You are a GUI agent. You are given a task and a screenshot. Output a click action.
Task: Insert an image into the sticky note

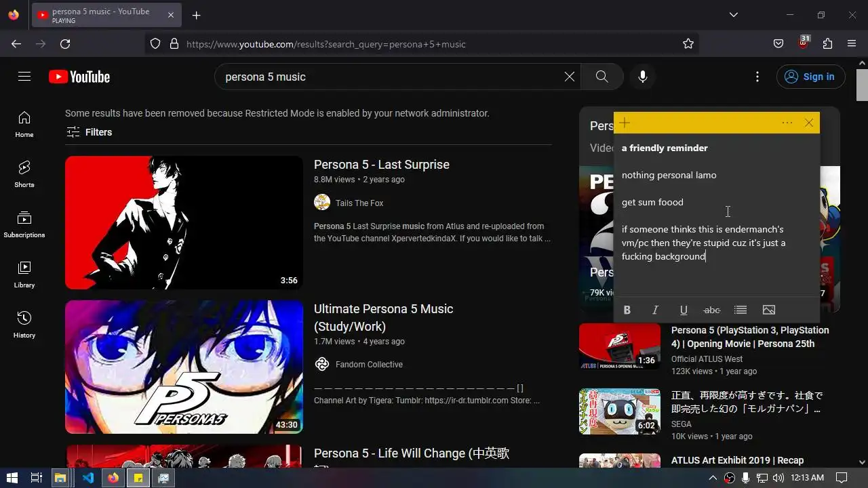click(x=769, y=310)
